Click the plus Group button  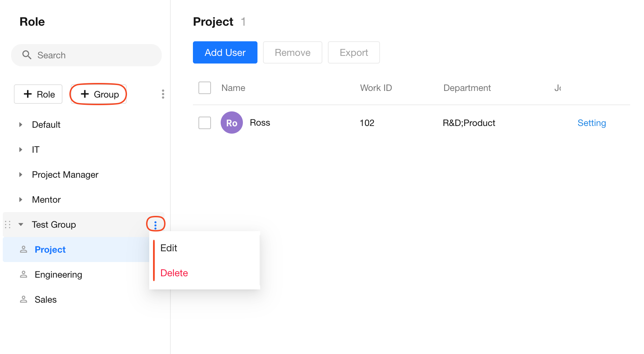click(x=99, y=94)
